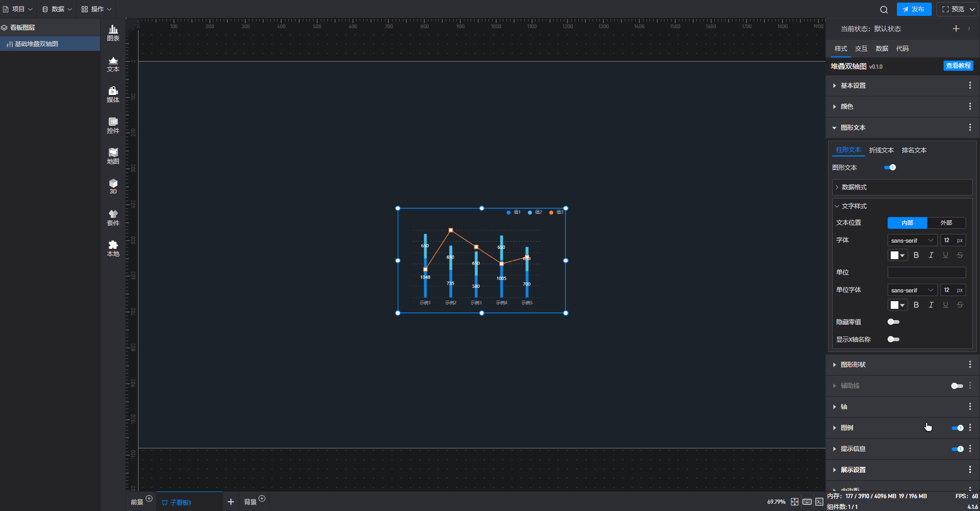The image size is (980, 511).
Task: Expand the 数据格式 section
Action: coord(902,187)
